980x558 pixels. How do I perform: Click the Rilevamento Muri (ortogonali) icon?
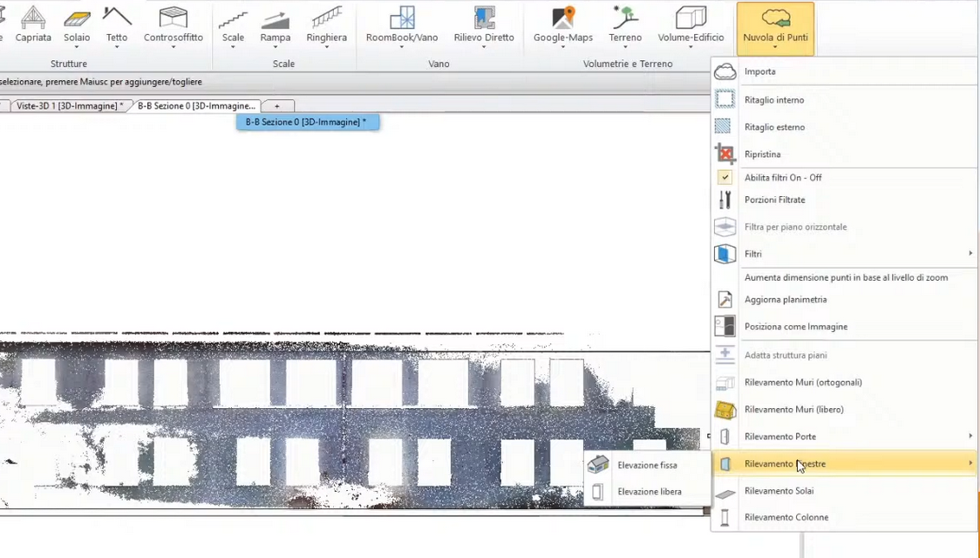click(725, 383)
